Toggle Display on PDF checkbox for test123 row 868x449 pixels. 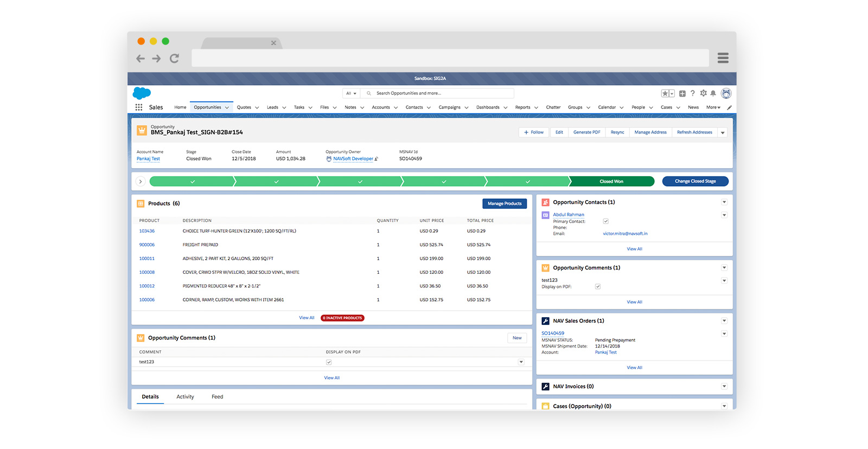(329, 362)
